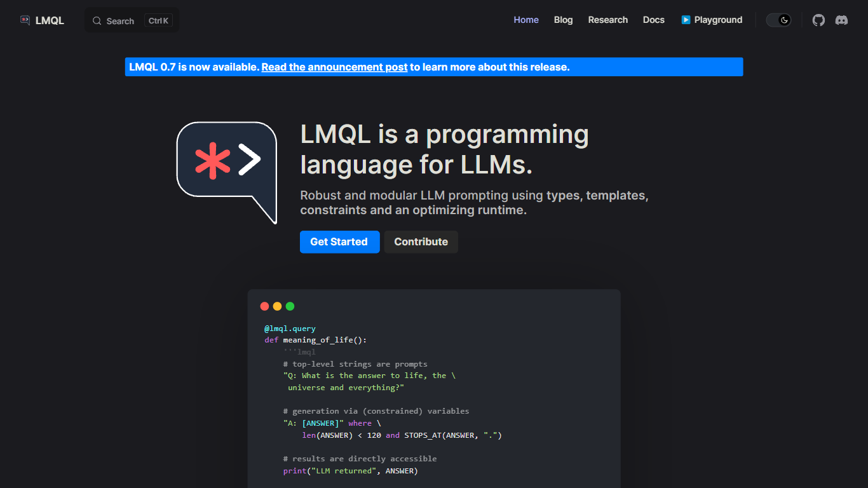Click the large LMQL speech-bubble logo
Viewport: 868px width, 488px height.
pos(227,172)
